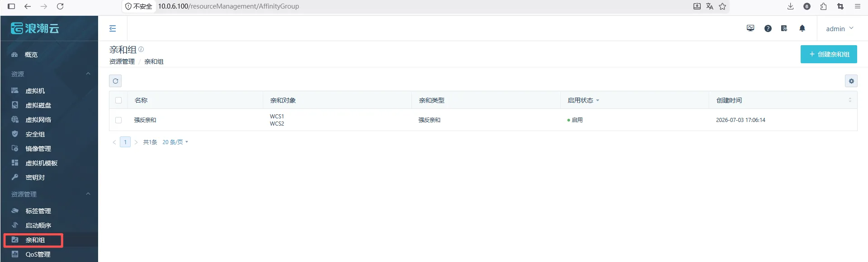The image size is (868, 262).
Task: Click the 共1条 total count text
Action: point(150,142)
